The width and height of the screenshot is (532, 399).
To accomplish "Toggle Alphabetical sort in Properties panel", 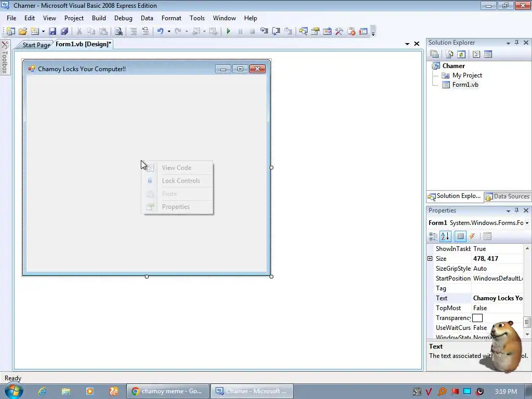I will [x=445, y=236].
